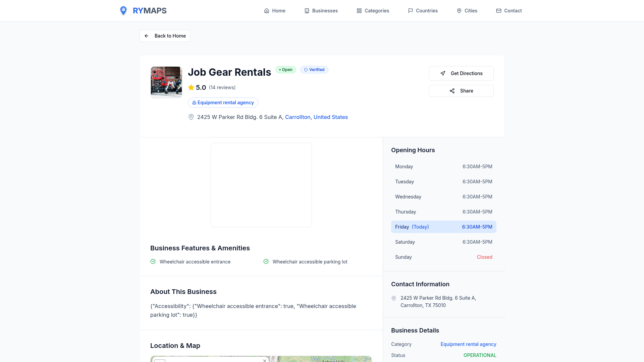Click the Open status badge
Image resolution: width=644 pixels, height=362 pixels.
[x=285, y=70]
